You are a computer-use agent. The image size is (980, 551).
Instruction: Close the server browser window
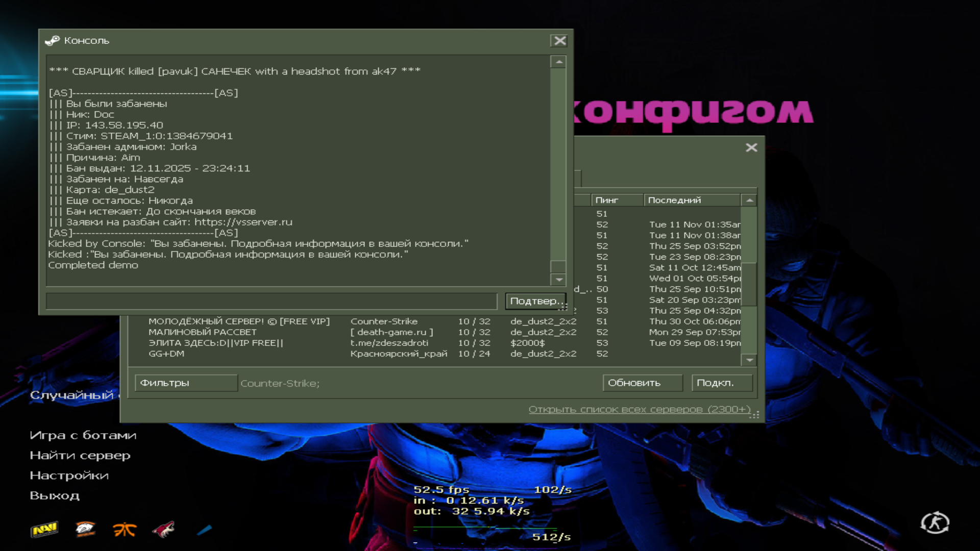pos(751,147)
